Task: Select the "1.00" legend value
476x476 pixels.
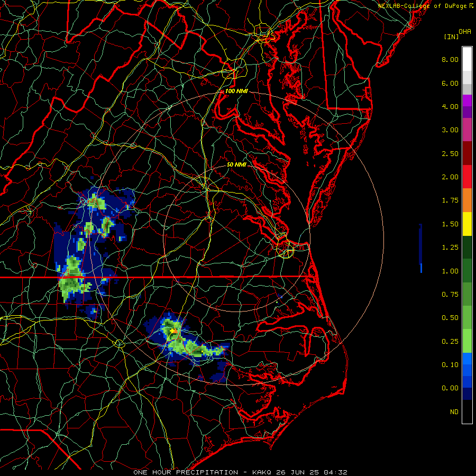Action: tap(450, 271)
